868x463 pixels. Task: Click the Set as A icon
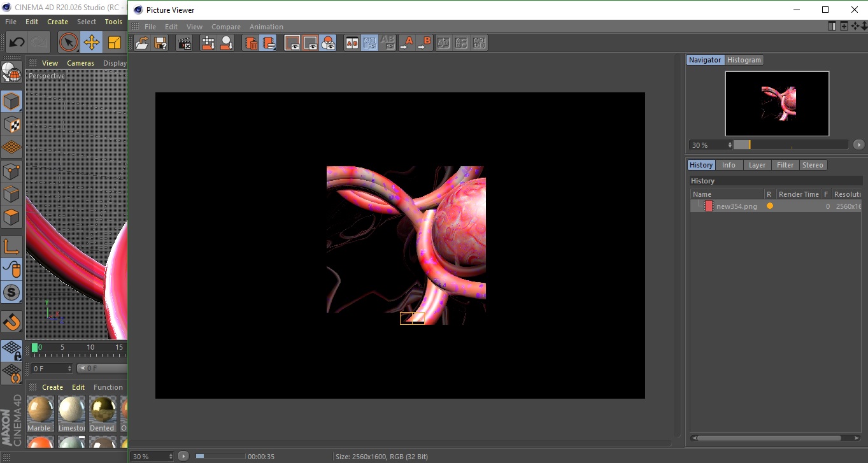pyautogui.click(x=406, y=43)
